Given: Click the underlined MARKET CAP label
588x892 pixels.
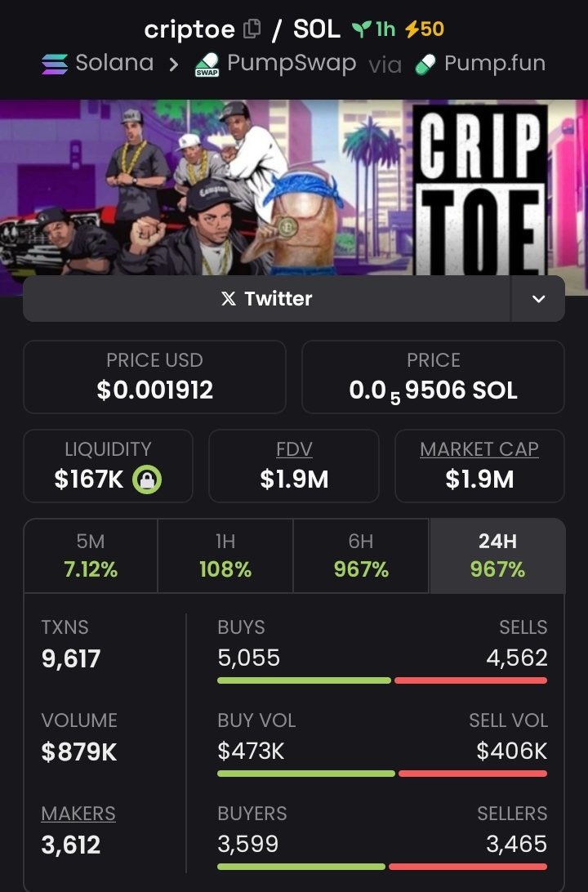Looking at the screenshot, I should point(479,449).
